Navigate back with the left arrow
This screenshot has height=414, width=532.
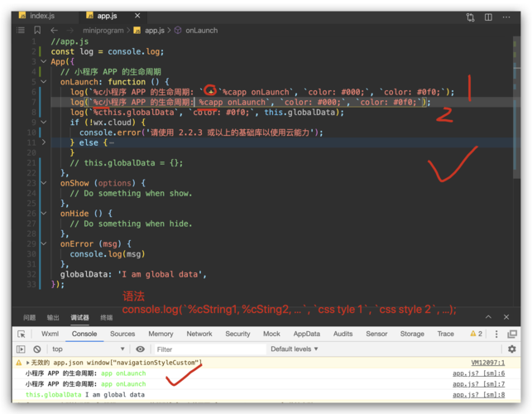point(55,31)
